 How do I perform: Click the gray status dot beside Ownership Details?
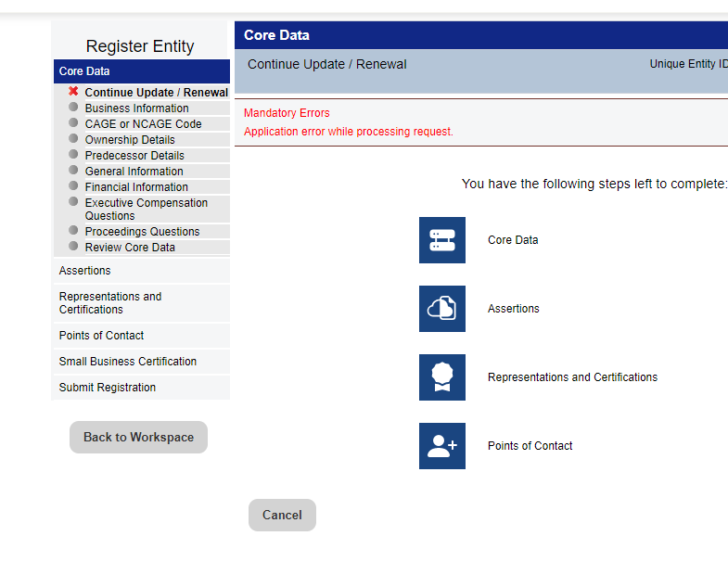click(x=73, y=138)
